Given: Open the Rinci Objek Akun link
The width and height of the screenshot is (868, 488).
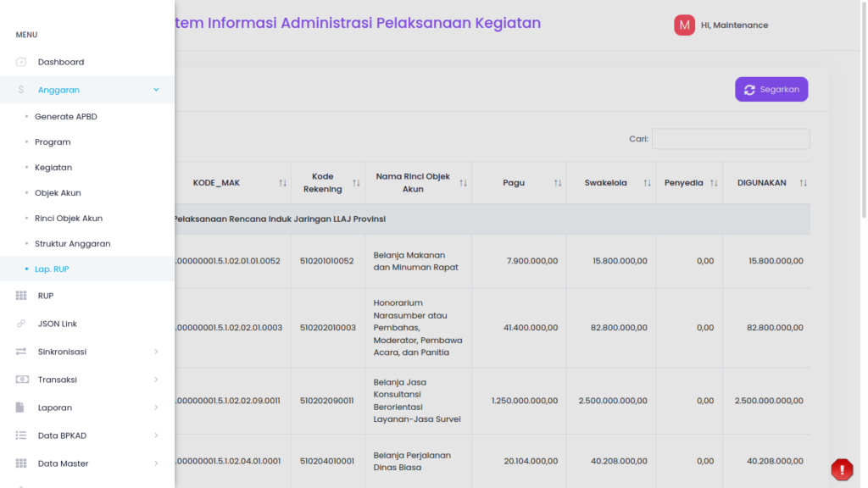Looking at the screenshot, I should pyautogui.click(x=69, y=218).
